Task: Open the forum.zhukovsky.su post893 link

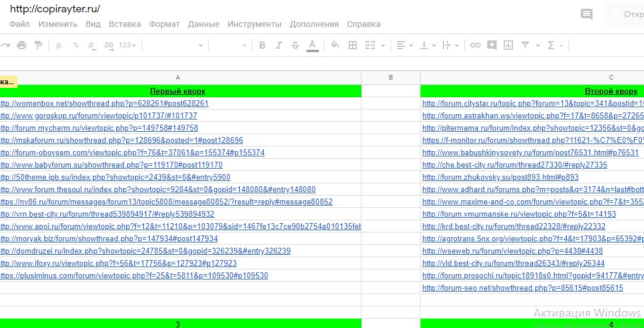Action: (x=500, y=177)
